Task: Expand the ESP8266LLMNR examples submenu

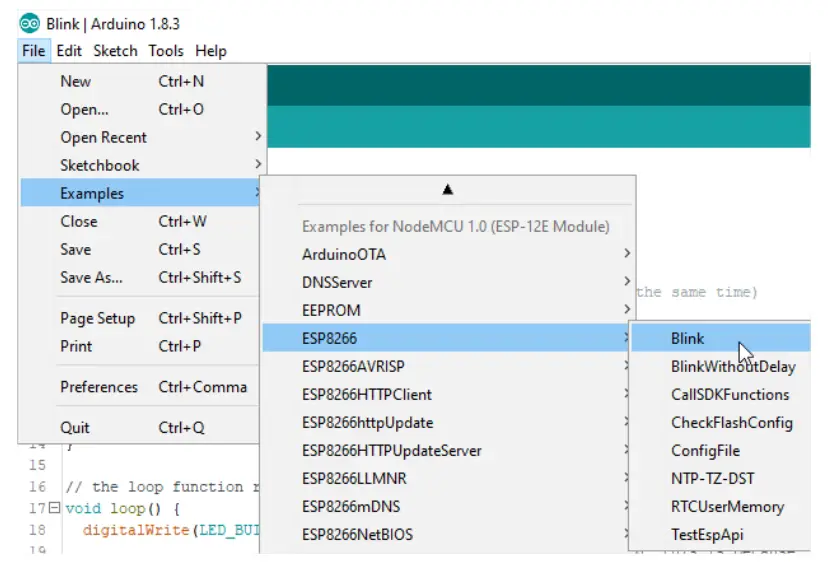Action: coord(446,478)
